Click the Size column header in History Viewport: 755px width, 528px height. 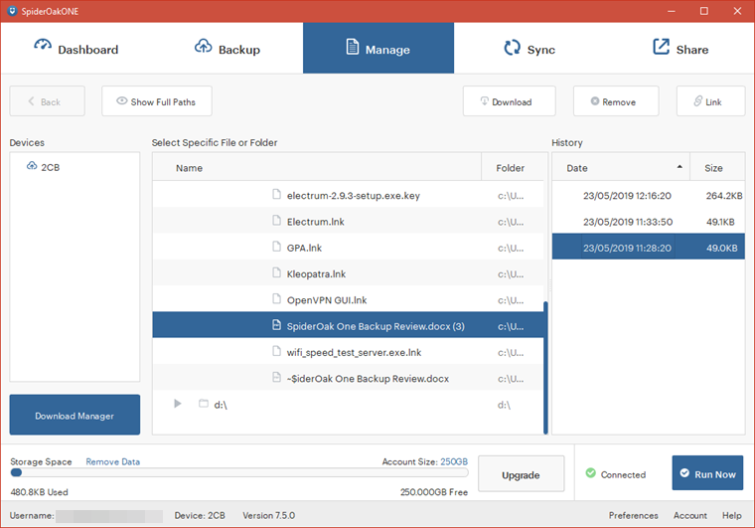pyautogui.click(x=717, y=167)
